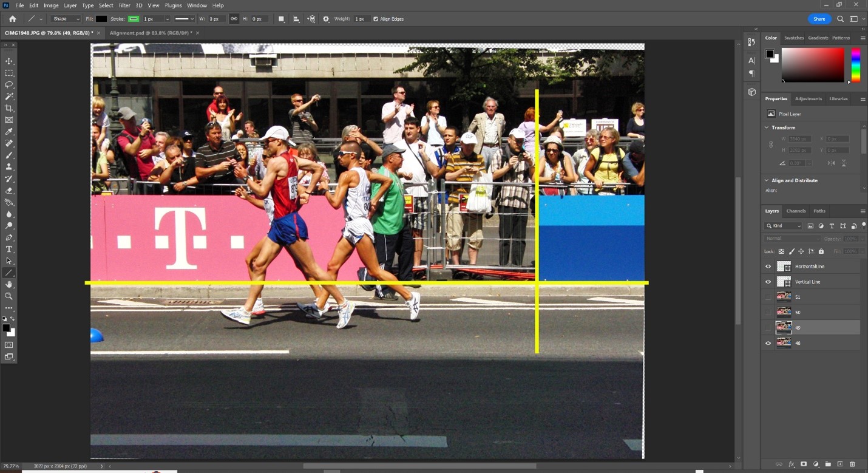The image size is (868, 473).
Task: Open the Fill color swatch
Action: point(101,19)
